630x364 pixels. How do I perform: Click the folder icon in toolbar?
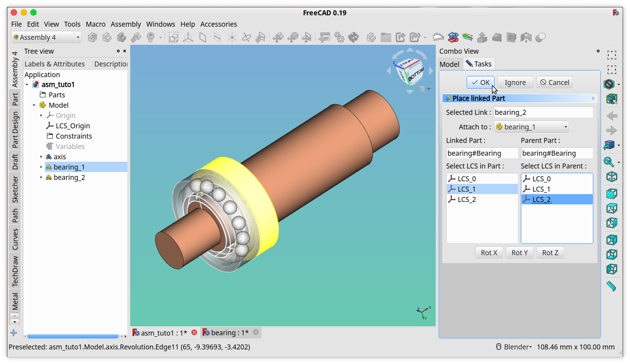(x=386, y=37)
